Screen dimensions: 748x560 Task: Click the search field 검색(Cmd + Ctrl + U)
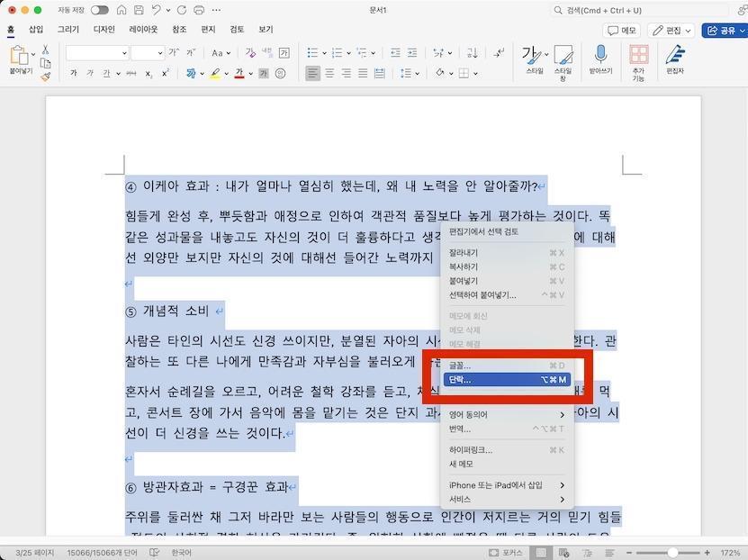[x=639, y=10]
